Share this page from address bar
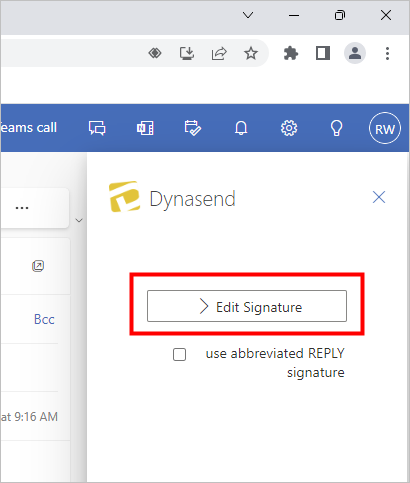 219,53
